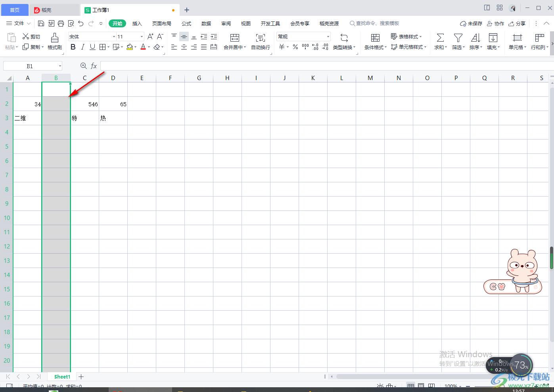Switch to Data (数据) tab
The image size is (554, 392).
tap(206, 23)
